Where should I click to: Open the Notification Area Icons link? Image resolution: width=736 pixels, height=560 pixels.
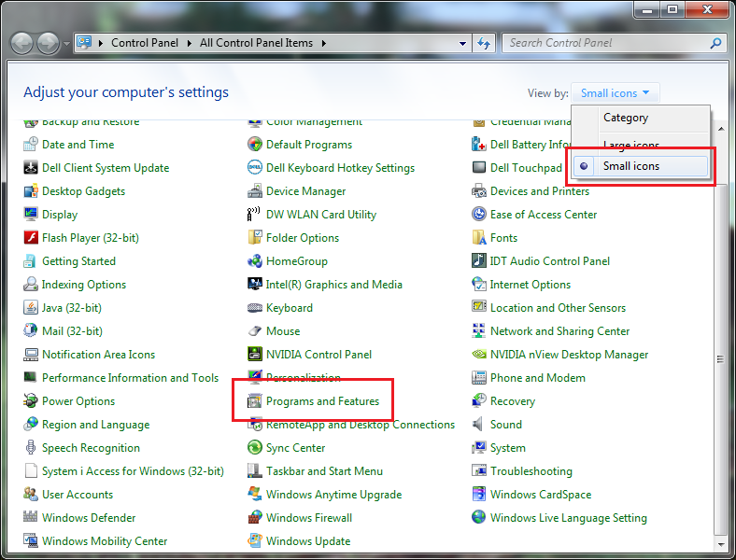point(99,355)
